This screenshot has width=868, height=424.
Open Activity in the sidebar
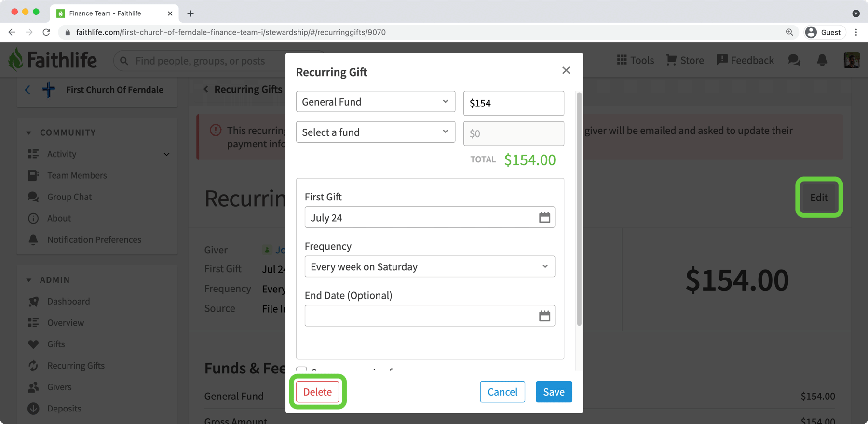pyautogui.click(x=62, y=154)
